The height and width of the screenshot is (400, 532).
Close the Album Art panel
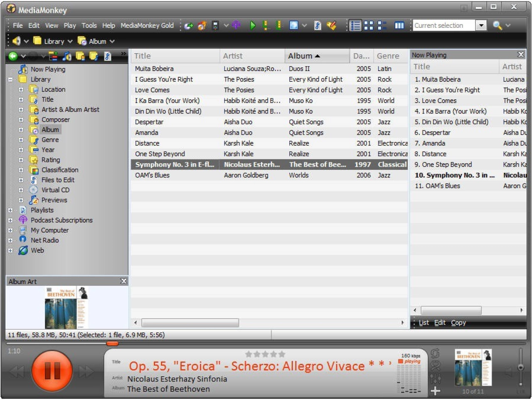(x=123, y=281)
